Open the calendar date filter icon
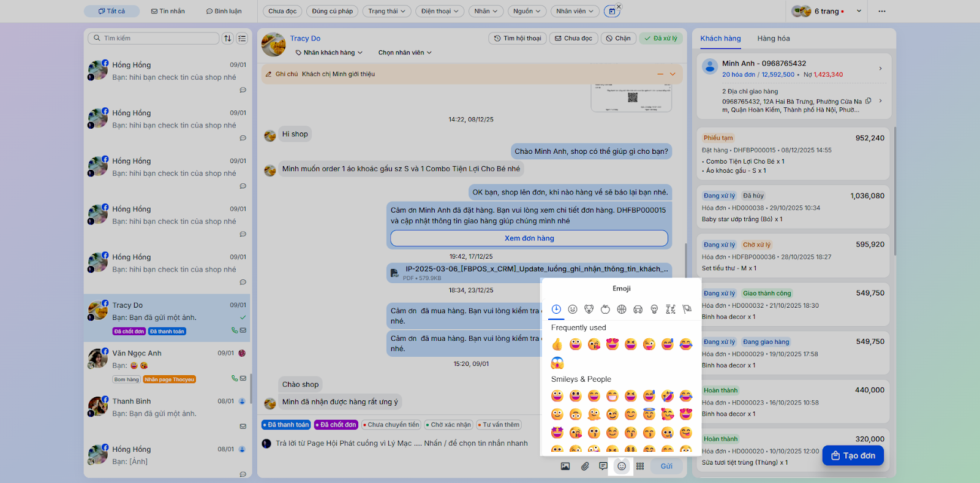This screenshot has width=980, height=483. pyautogui.click(x=611, y=11)
